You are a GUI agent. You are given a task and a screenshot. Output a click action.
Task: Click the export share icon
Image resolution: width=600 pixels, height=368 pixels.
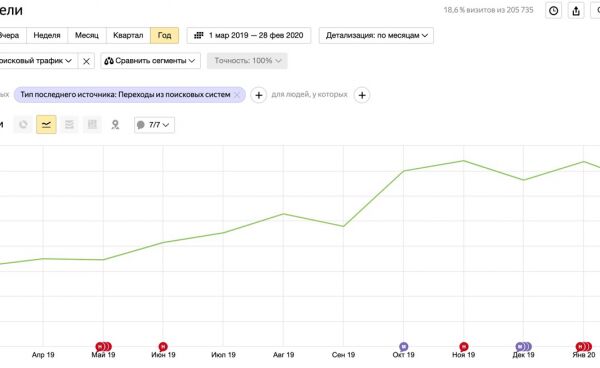click(576, 11)
